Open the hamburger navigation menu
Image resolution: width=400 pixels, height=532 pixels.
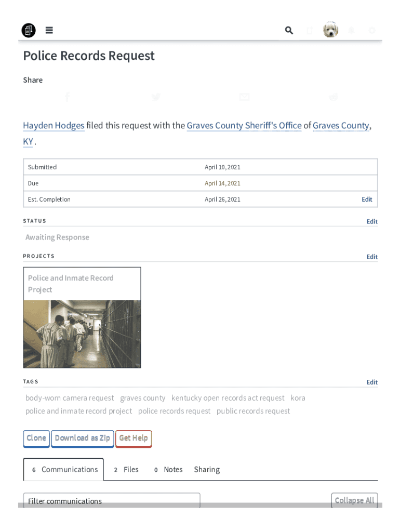(x=49, y=31)
